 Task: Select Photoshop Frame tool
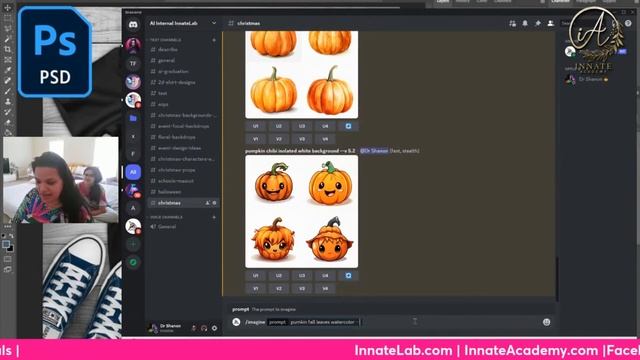[x=7, y=60]
